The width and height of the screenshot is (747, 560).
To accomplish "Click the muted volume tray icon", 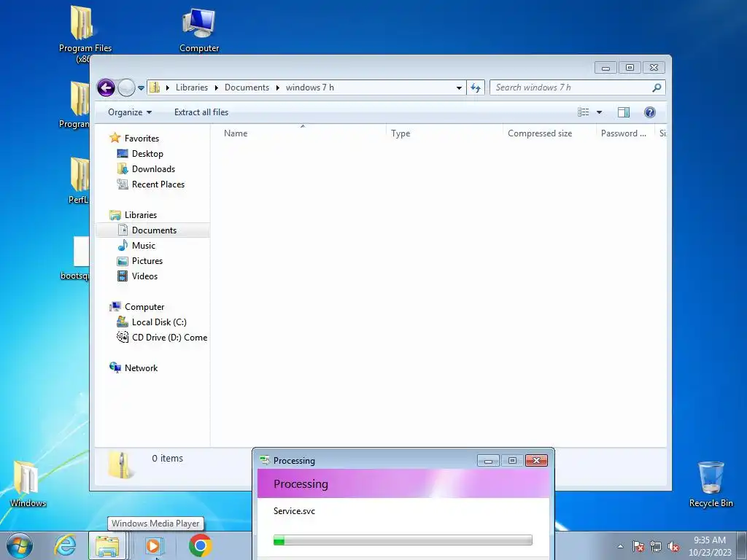I will pos(673,546).
